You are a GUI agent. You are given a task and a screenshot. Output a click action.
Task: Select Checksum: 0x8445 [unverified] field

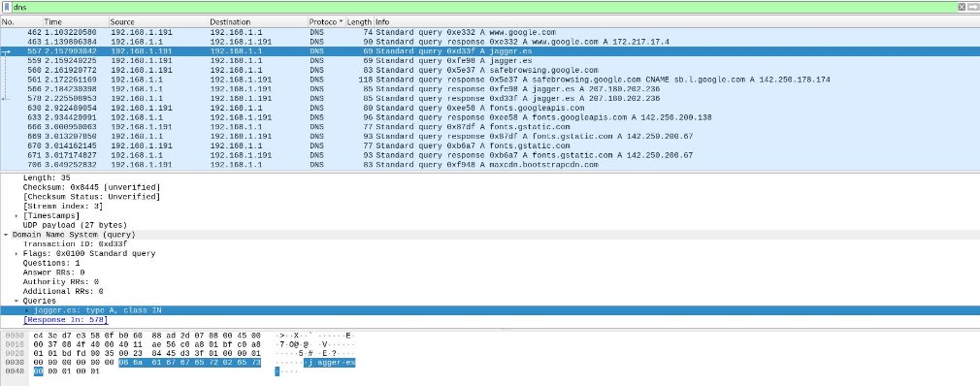coord(91,187)
